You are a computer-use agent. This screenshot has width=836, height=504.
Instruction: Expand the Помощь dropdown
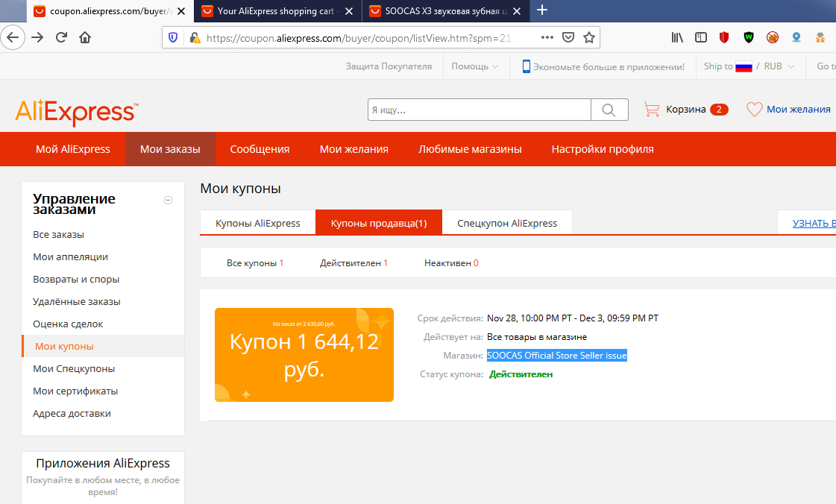(474, 66)
